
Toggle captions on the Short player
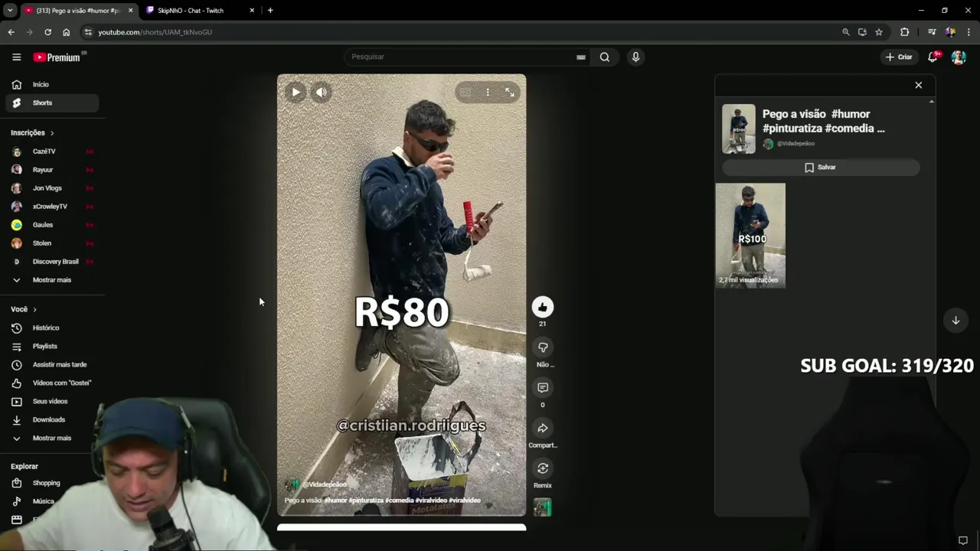(465, 92)
